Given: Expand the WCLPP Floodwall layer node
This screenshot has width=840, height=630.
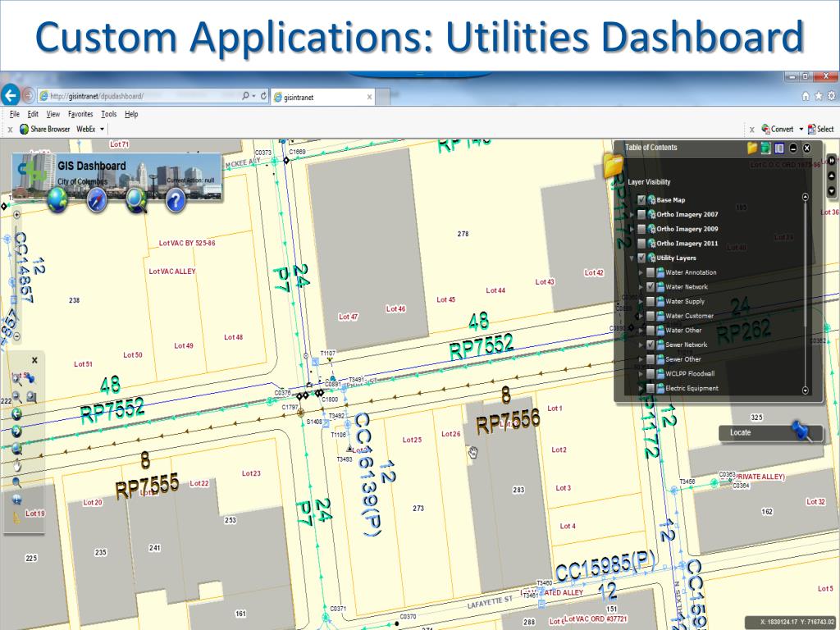Looking at the screenshot, I should click(x=641, y=374).
